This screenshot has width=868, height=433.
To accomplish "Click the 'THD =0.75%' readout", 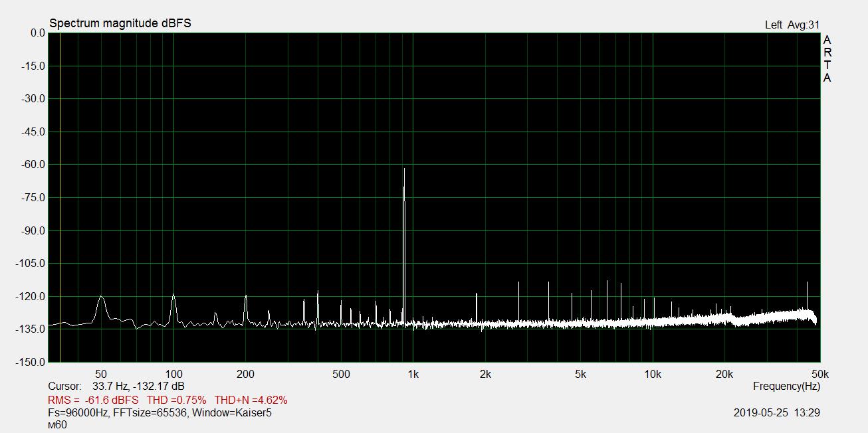I will (176, 400).
